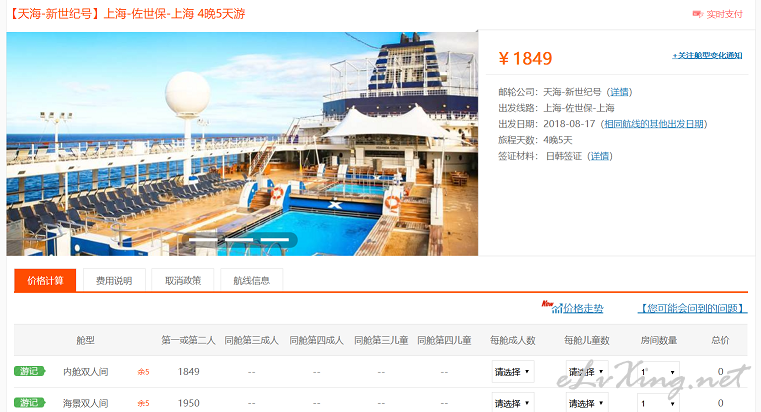This screenshot has width=761, height=412.
Task: Select the first carousel slide indicator
Action: (x=203, y=240)
